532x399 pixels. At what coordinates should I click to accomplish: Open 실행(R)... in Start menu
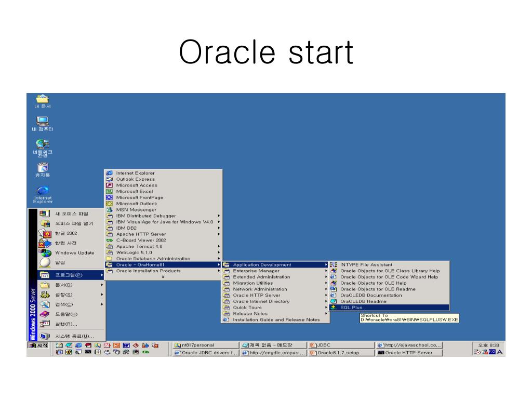click(x=71, y=324)
